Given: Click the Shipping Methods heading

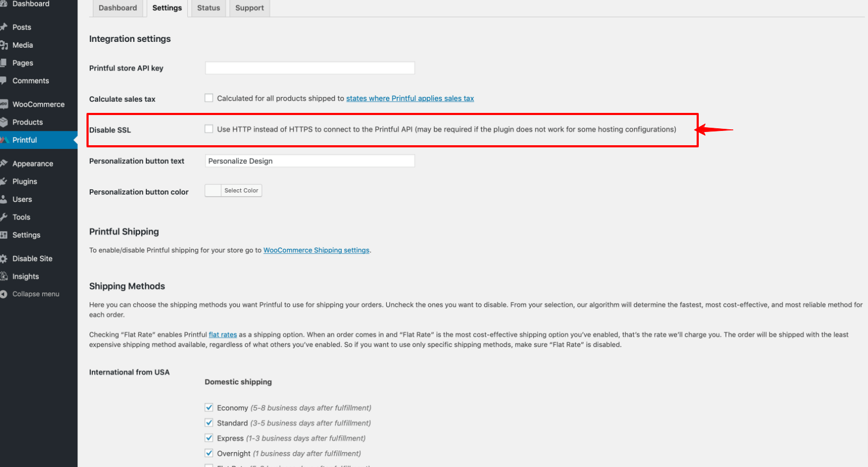Looking at the screenshot, I should click(x=127, y=286).
